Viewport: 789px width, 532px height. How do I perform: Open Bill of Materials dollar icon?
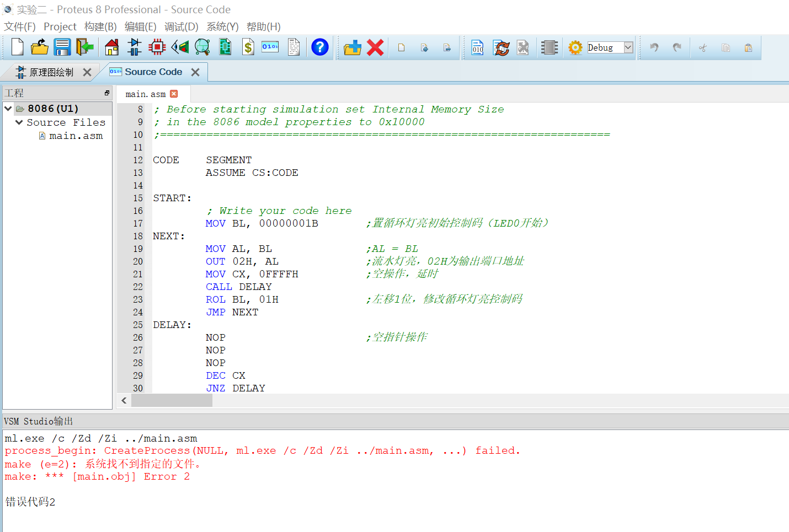[248, 47]
